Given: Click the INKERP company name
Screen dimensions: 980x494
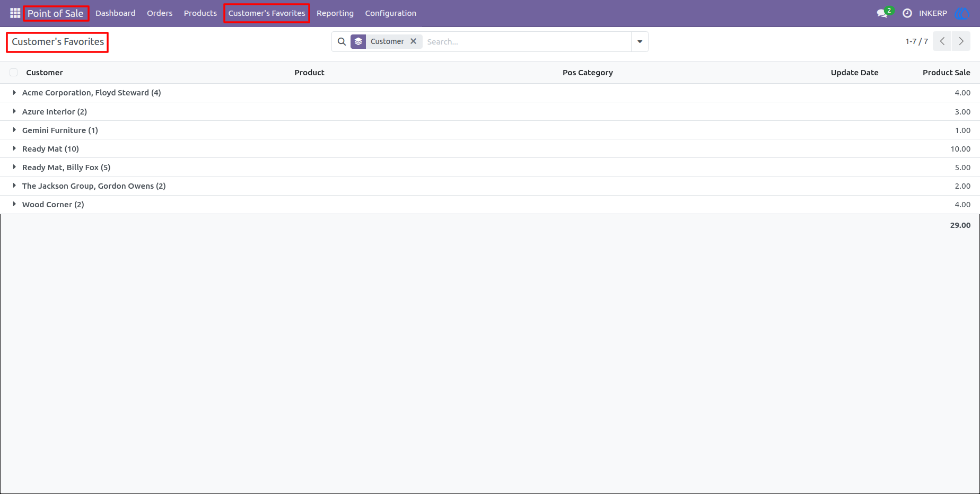Looking at the screenshot, I should point(933,13).
